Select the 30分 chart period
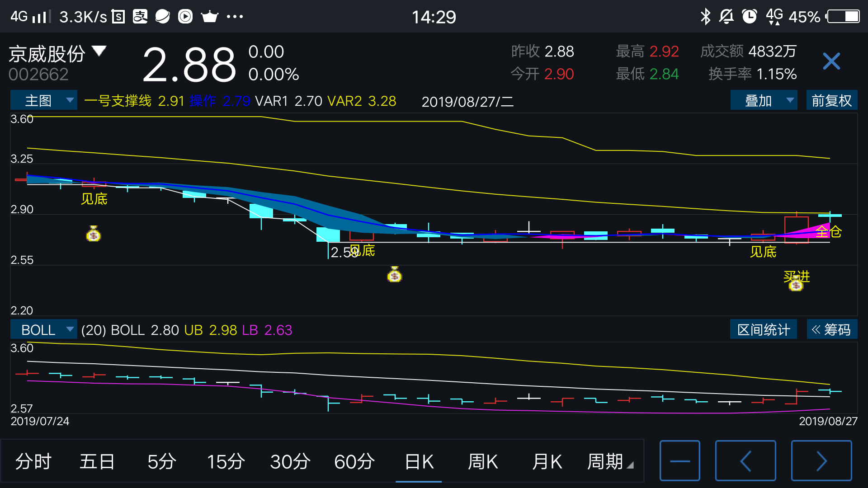 290,462
